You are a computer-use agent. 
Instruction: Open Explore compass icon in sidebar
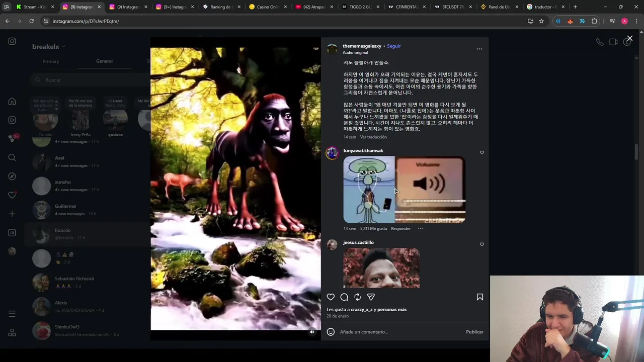(12, 176)
